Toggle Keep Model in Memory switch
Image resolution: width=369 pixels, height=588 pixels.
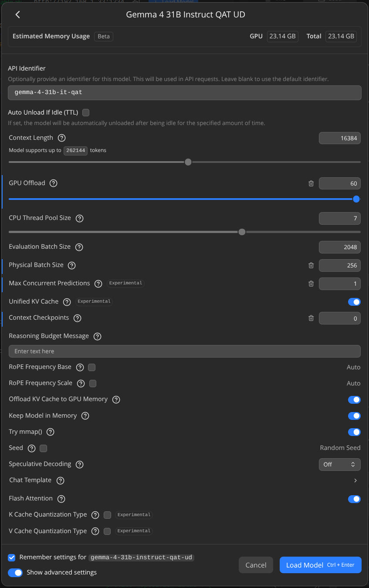[x=354, y=416]
